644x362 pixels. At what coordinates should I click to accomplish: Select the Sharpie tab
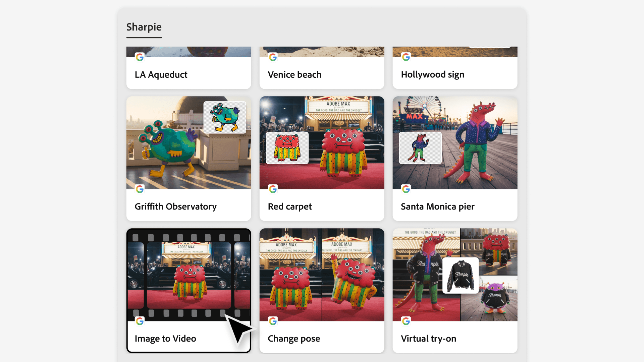[144, 27]
